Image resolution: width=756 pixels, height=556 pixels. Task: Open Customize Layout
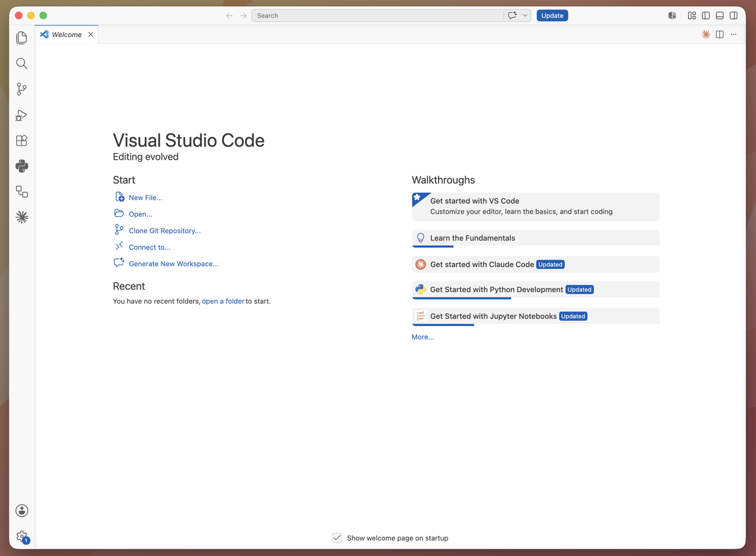tap(692, 16)
